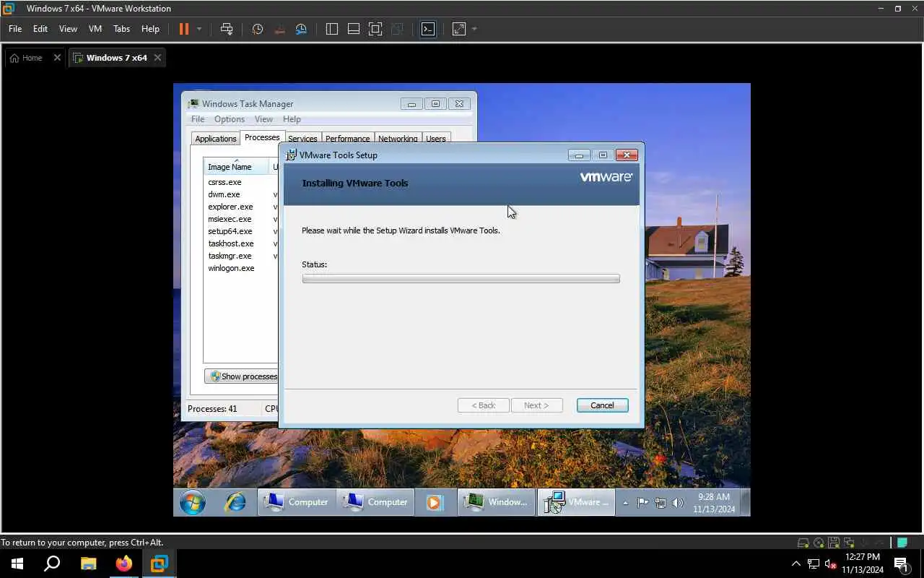The width and height of the screenshot is (924, 578).
Task: Open the VMware View menu
Action: (x=68, y=29)
